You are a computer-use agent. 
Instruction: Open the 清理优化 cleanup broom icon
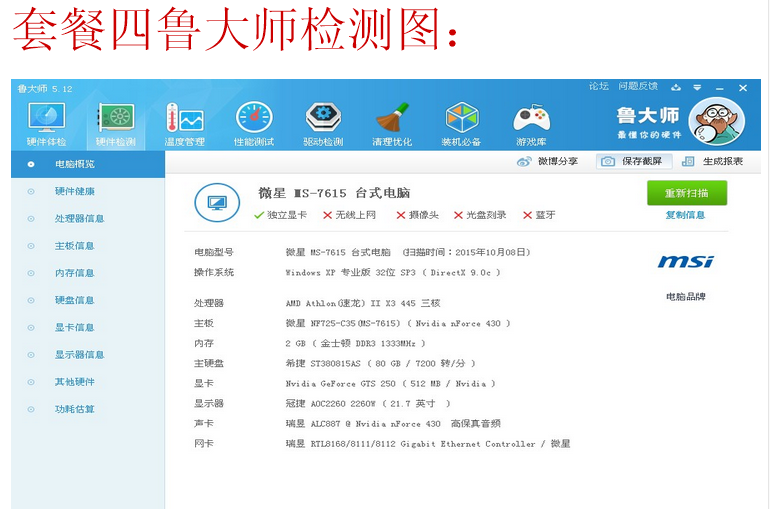(x=392, y=125)
